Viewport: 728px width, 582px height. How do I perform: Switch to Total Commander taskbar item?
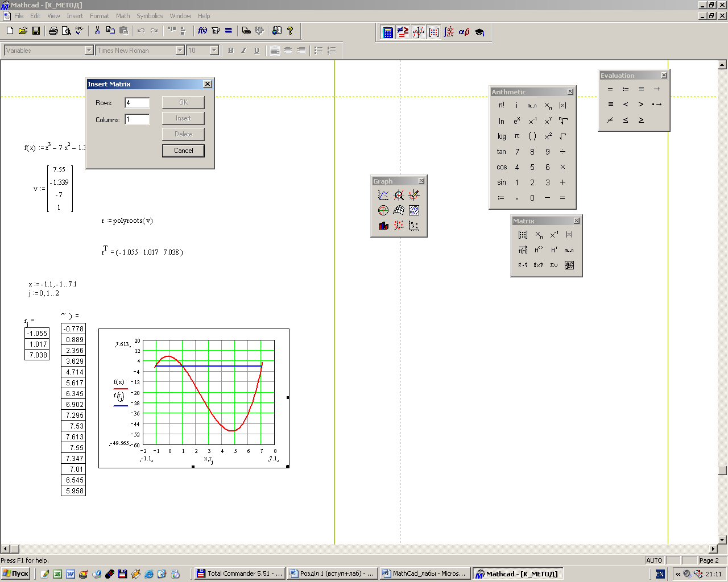point(239,573)
